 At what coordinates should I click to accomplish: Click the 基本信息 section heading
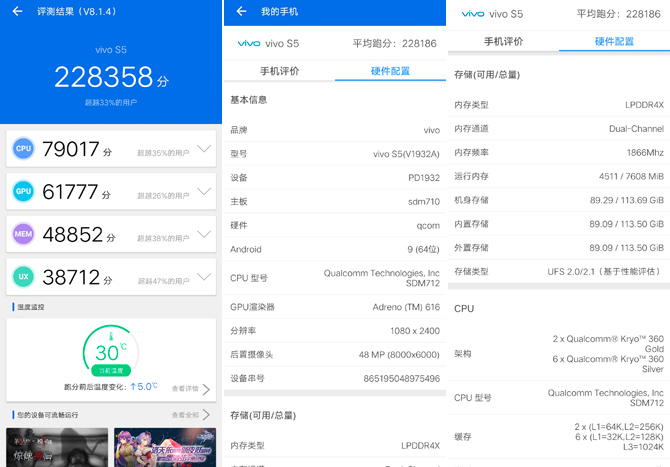[249, 100]
